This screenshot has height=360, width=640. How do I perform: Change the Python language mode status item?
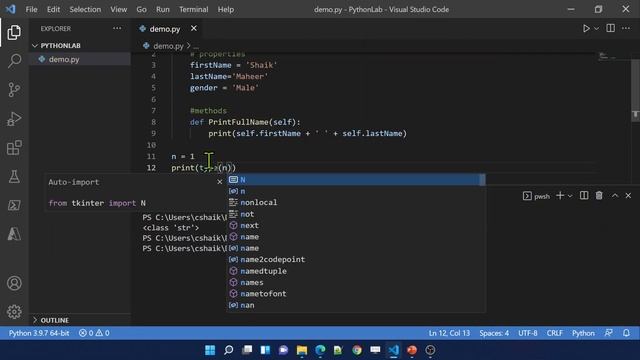[x=583, y=333]
